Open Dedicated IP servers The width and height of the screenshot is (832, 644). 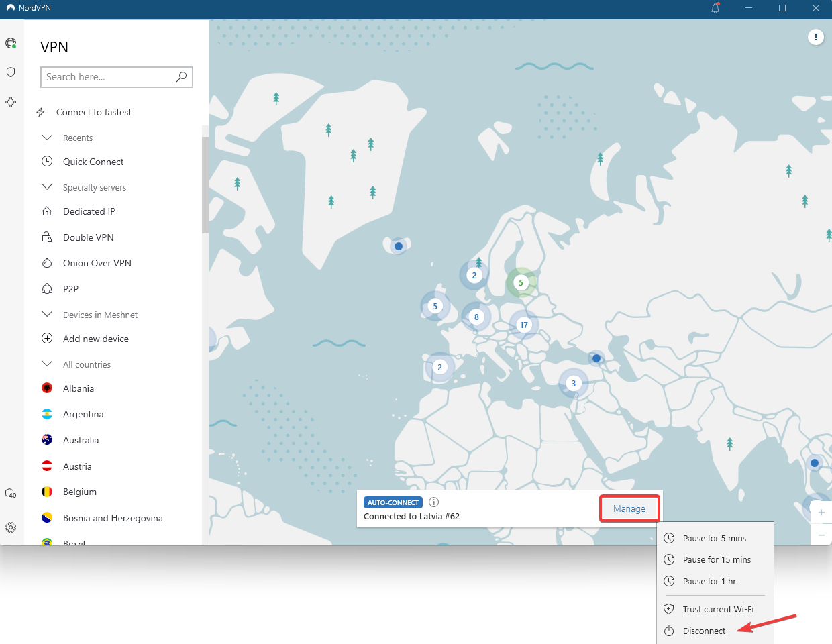tap(87, 211)
